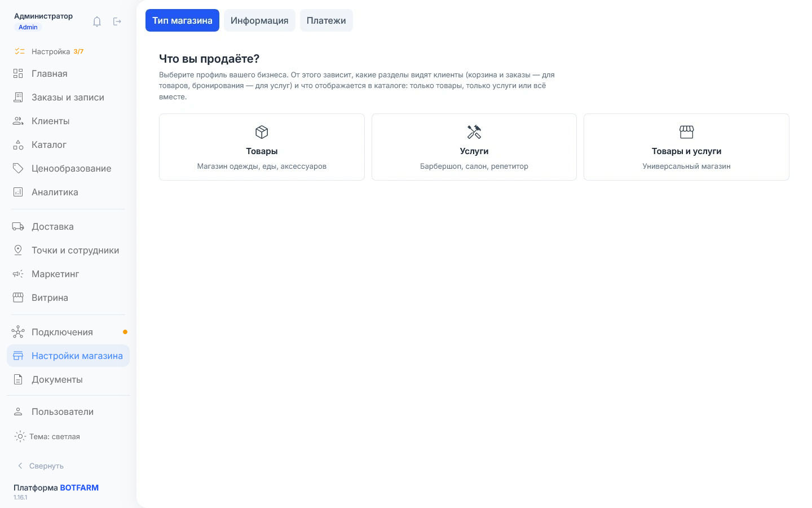
Task: Switch to the Платежи tab
Action: click(326, 20)
